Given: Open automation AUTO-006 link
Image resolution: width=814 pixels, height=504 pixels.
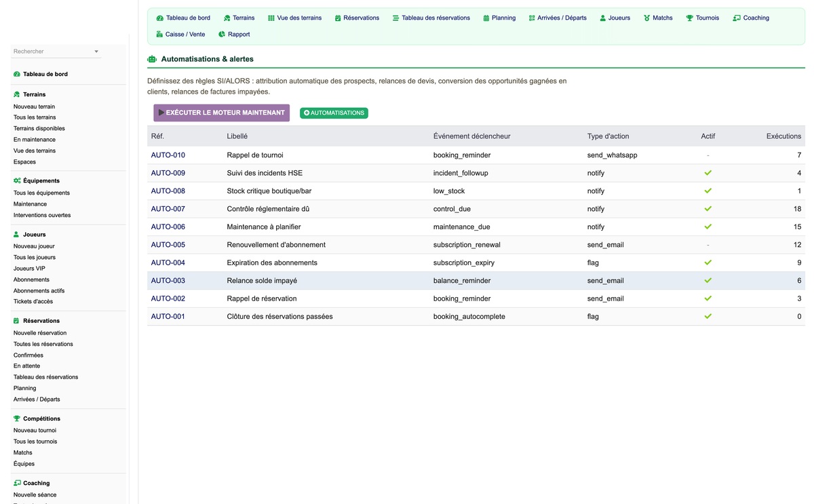Looking at the screenshot, I should point(168,227).
